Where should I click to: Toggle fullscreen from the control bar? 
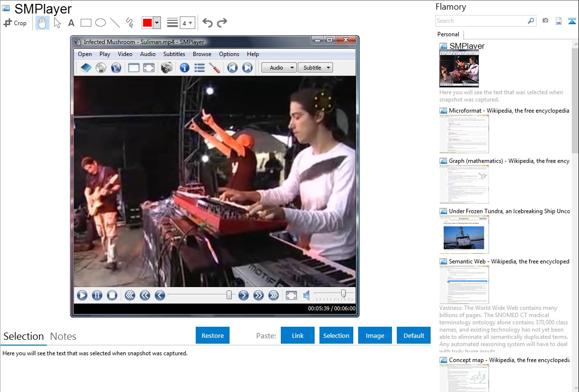291,295
